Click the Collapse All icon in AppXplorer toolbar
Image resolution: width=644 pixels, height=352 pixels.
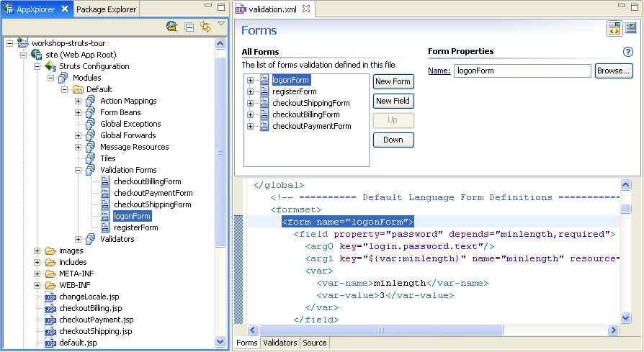(189, 27)
